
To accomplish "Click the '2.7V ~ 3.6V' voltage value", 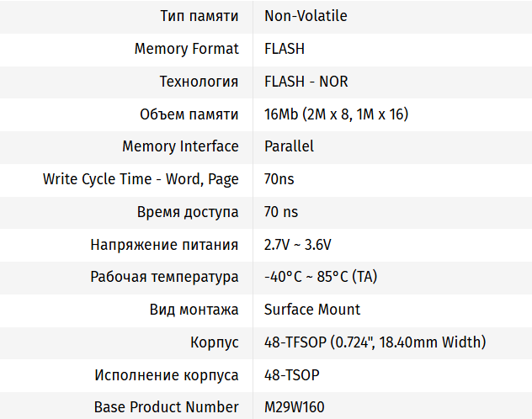I will (298, 245).
